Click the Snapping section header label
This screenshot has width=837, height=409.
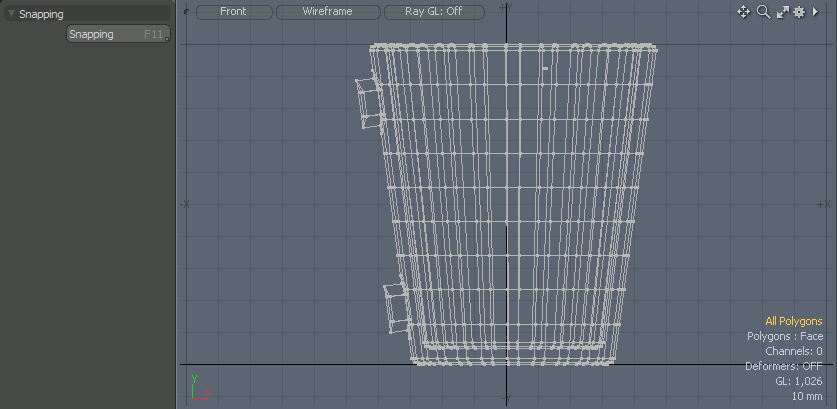click(41, 14)
